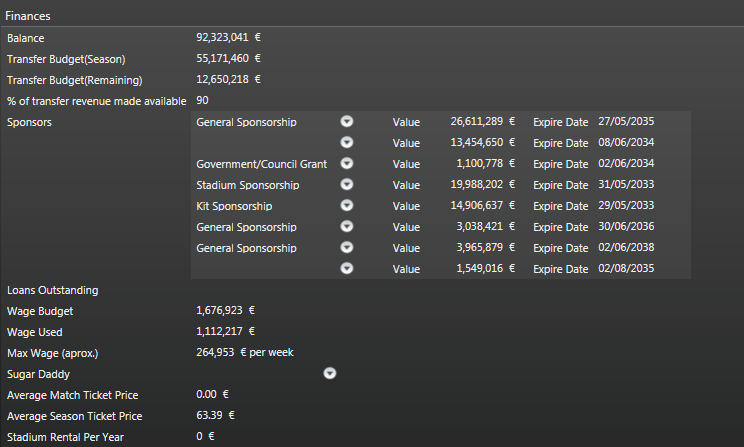The image size is (744, 447).
Task: Select Stadium Sponsorship type text
Action: pyautogui.click(x=248, y=185)
